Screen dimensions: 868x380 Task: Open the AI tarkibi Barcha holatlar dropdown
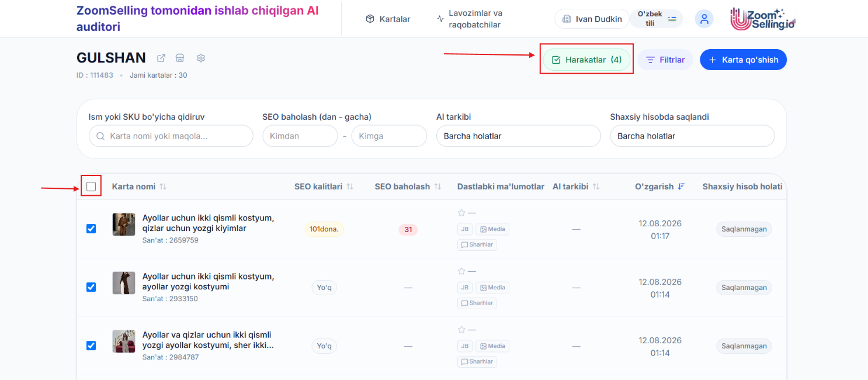point(518,136)
